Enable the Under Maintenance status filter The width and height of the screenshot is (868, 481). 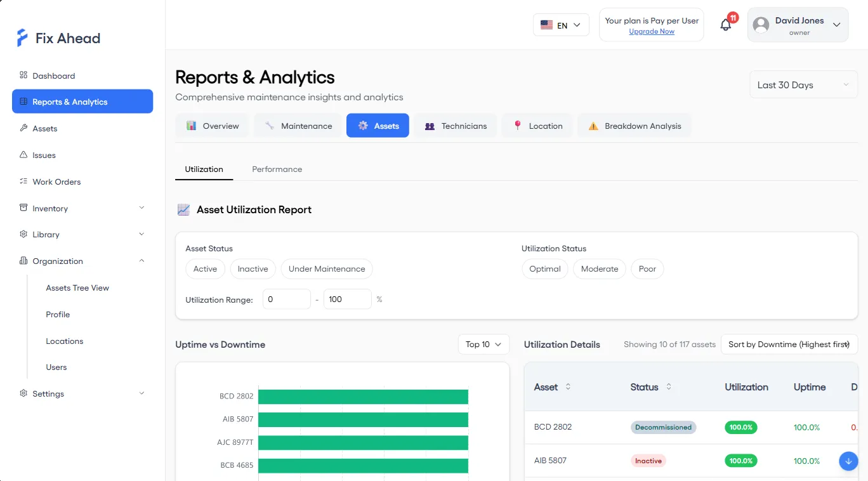pos(327,268)
